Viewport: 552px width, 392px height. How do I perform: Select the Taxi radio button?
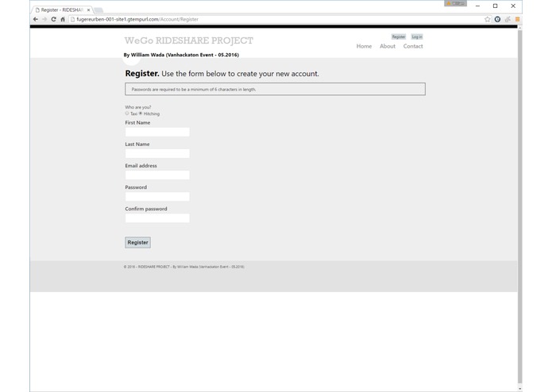click(x=127, y=113)
